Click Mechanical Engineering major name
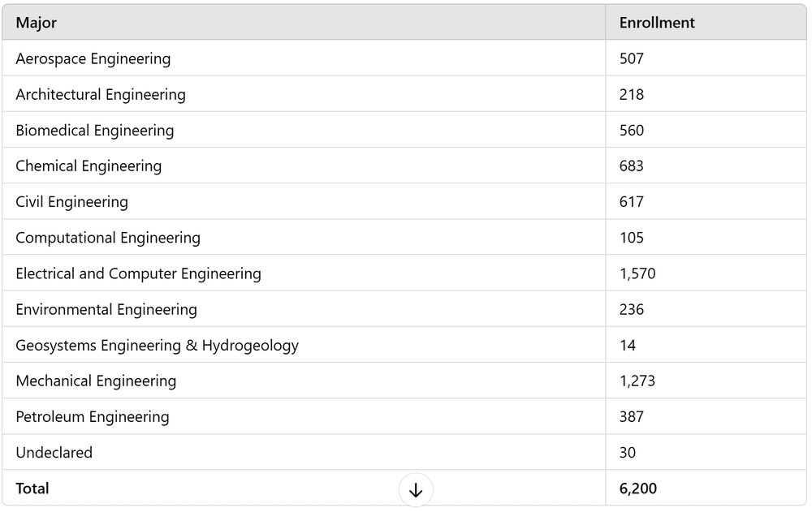 click(x=96, y=381)
